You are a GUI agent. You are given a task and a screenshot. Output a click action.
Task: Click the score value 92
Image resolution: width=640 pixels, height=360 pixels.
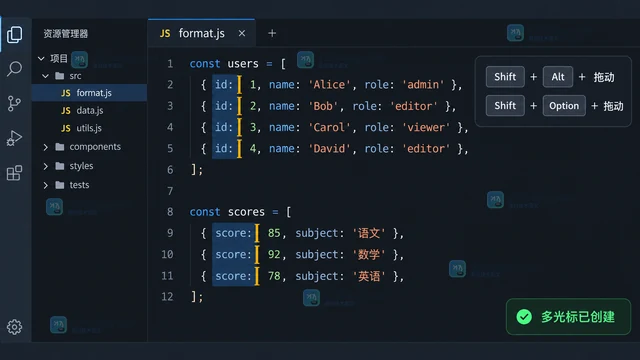(x=274, y=255)
